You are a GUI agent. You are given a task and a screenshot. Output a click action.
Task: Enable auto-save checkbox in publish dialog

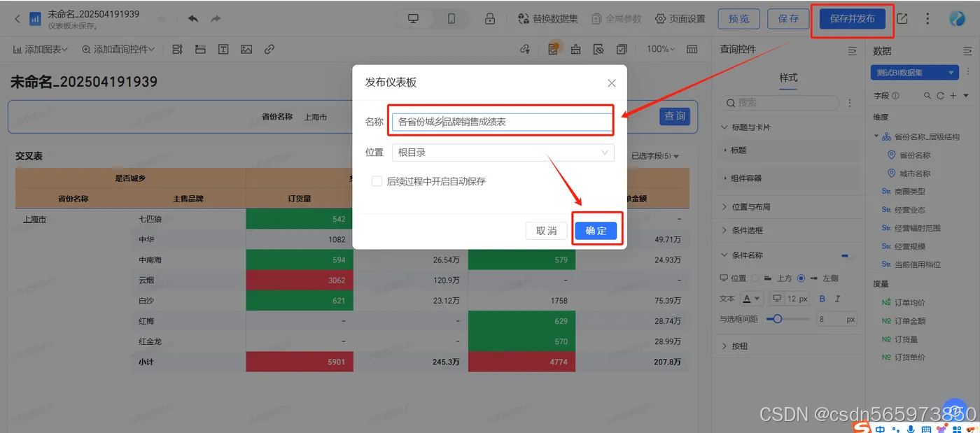376,179
